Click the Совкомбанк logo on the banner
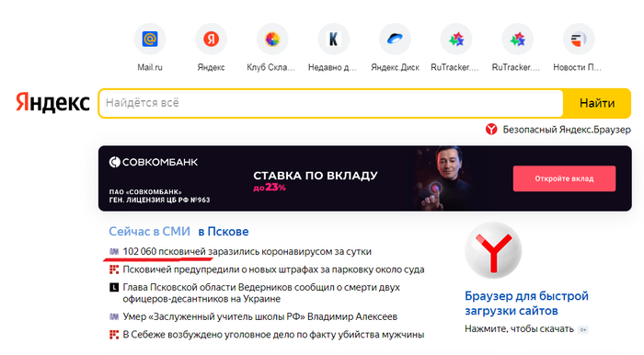 coord(154,162)
